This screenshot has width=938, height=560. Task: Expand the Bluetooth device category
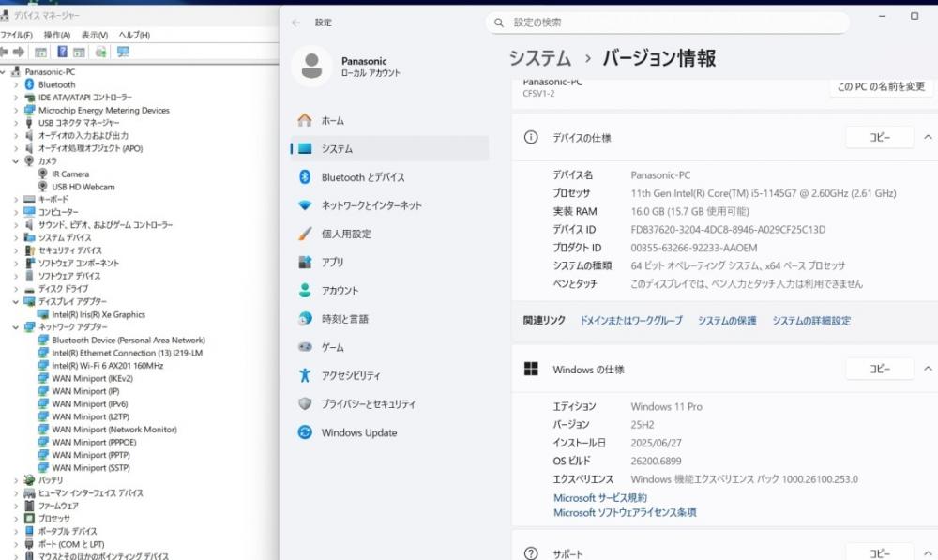(16, 84)
